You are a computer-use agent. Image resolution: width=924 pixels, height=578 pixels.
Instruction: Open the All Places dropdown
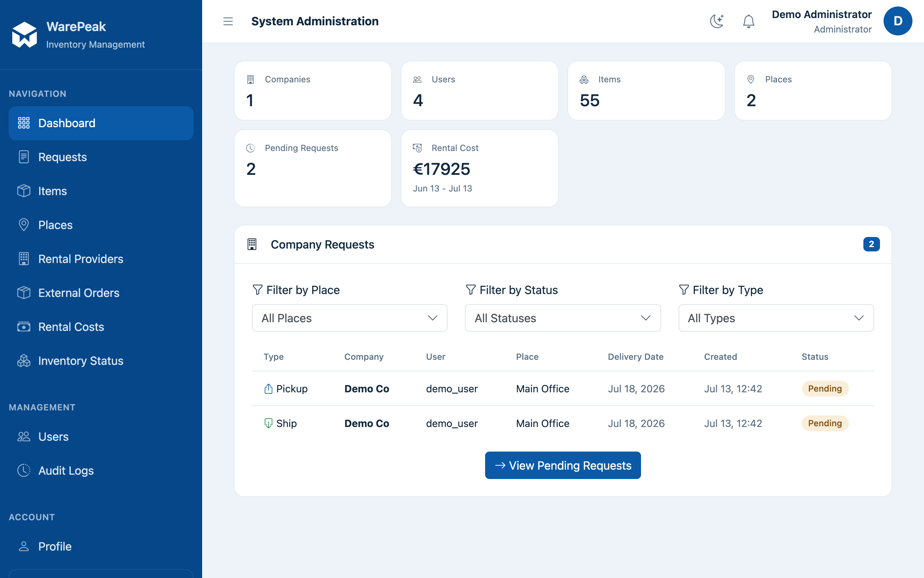click(x=349, y=318)
